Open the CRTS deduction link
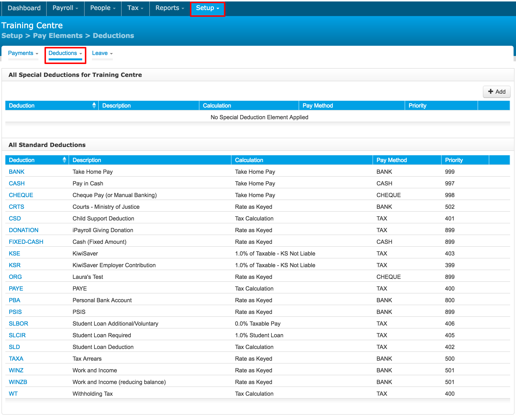The image size is (516, 420). [x=16, y=207]
